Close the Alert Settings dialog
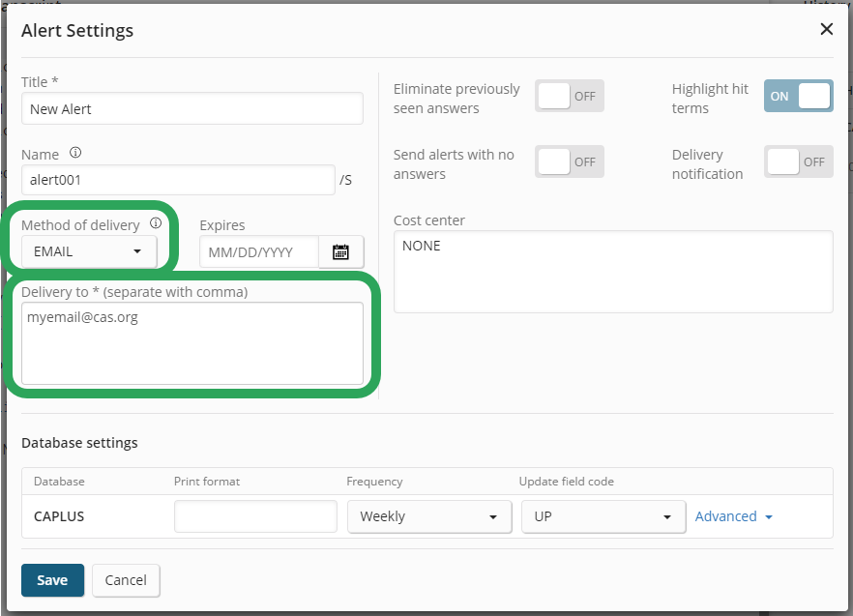This screenshot has width=853, height=616. tap(826, 29)
